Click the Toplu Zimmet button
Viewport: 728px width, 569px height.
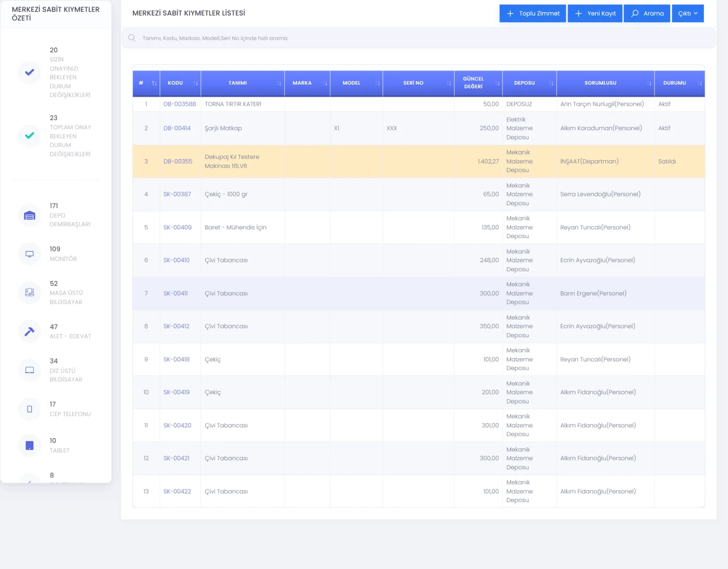pyautogui.click(x=533, y=13)
